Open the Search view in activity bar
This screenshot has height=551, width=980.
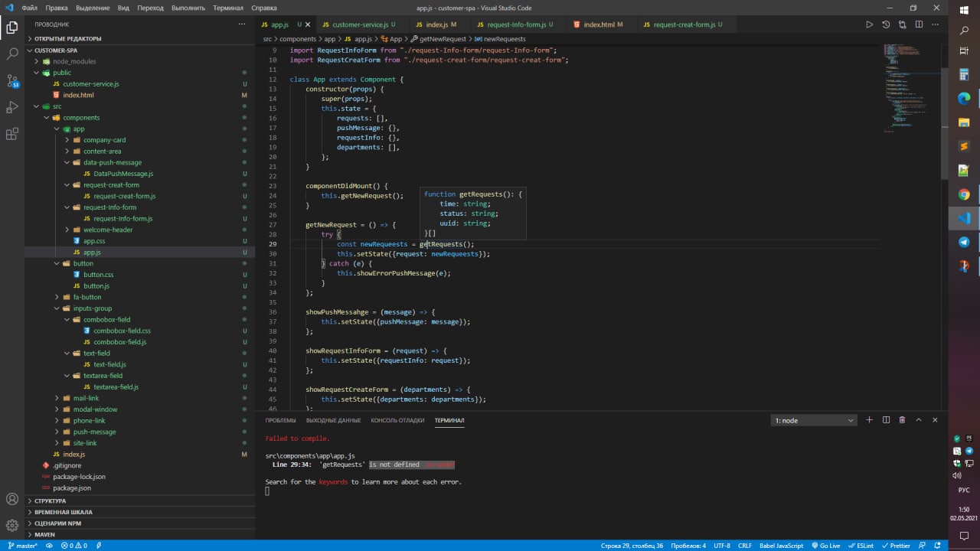(12, 54)
